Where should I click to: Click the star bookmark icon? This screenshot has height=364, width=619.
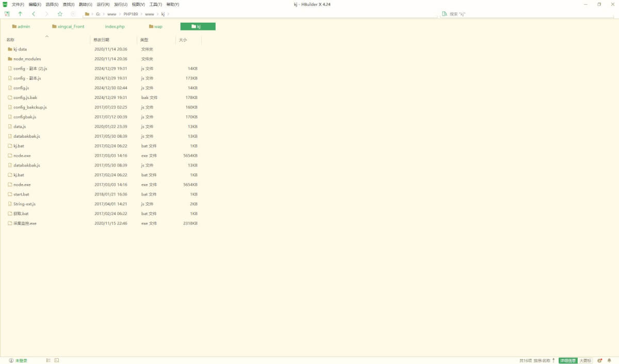pyautogui.click(x=60, y=14)
